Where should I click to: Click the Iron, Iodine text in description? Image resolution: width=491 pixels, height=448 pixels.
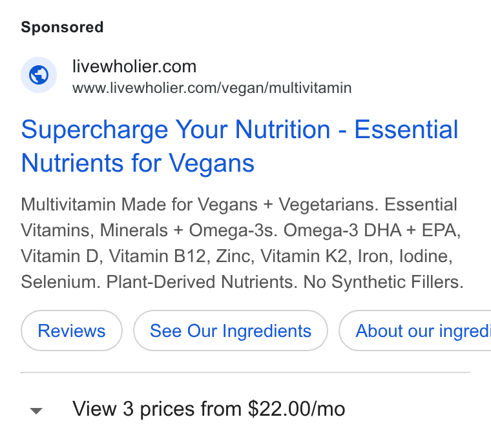pos(405,256)
